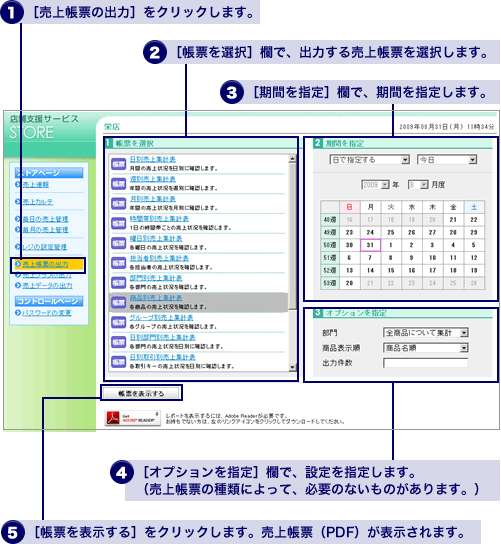Open 売上帳票の出力 in the sidebar menu
The height and width of the screenshot is (544, 501).
coord(45,264)
